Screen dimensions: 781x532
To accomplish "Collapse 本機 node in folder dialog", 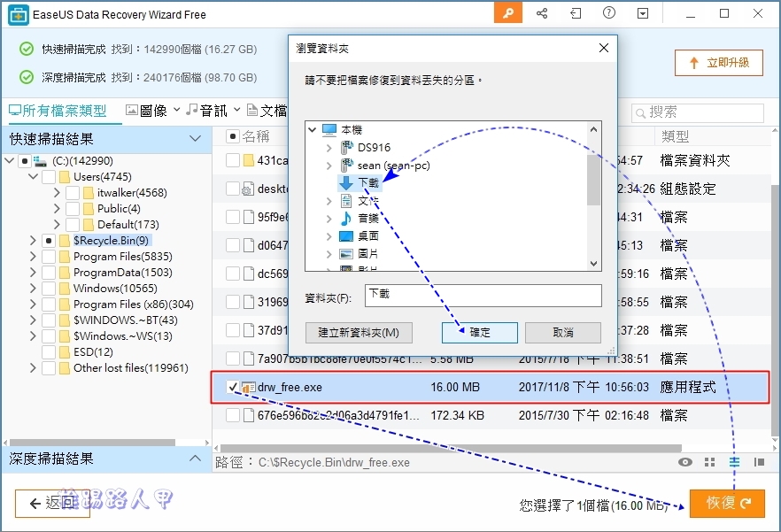I will [313, 129].
